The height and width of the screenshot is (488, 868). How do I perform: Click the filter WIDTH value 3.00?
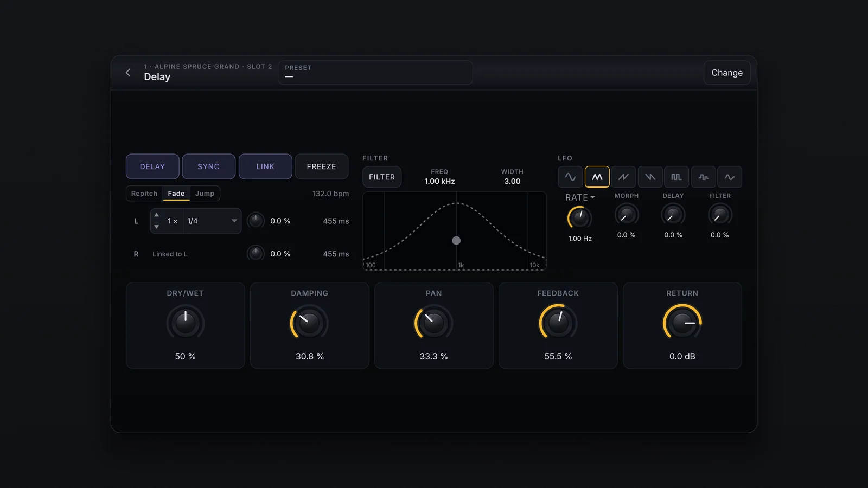click(x=512, y=182)
